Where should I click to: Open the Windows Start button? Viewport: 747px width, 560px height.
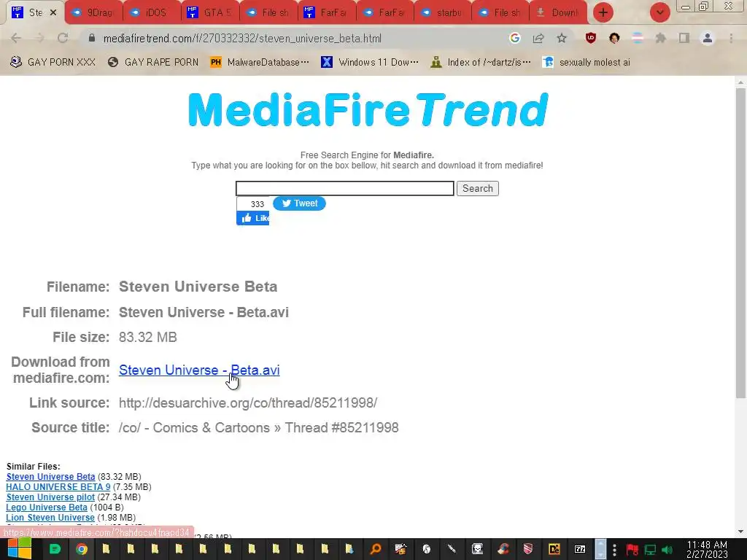(x=19, y=549)
